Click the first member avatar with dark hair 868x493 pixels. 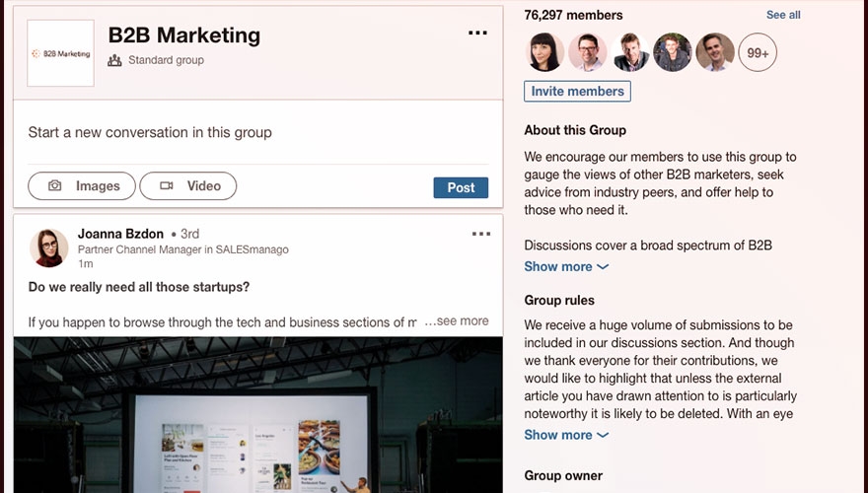tap(544, 52)
